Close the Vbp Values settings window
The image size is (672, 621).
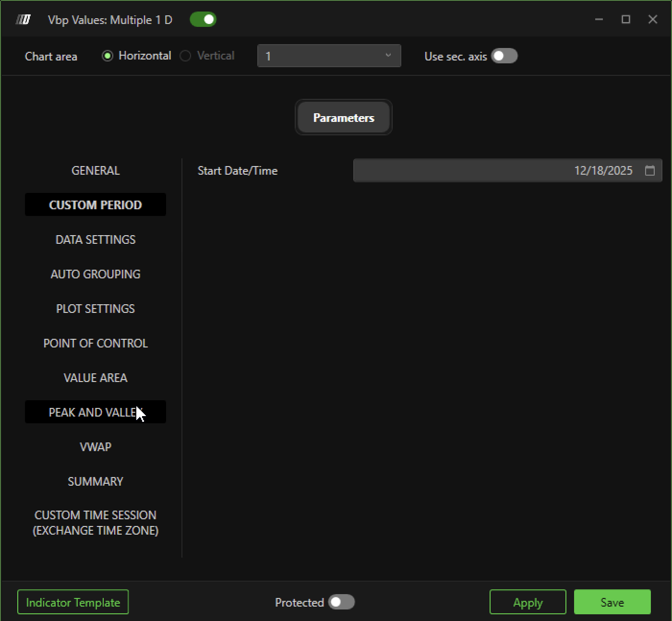pos(652,20)
